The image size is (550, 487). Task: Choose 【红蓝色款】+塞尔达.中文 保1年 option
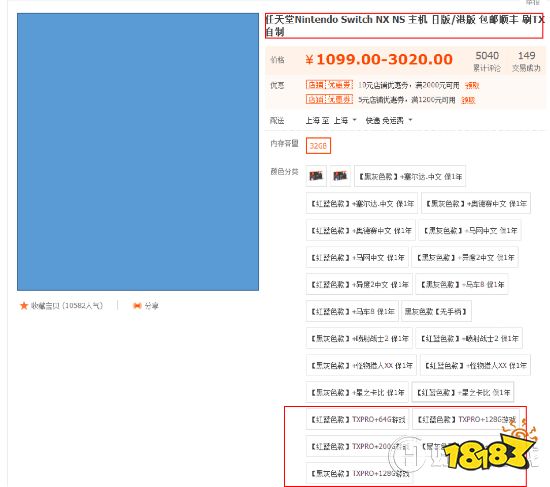pyautogui.click(x=362, y=203)
